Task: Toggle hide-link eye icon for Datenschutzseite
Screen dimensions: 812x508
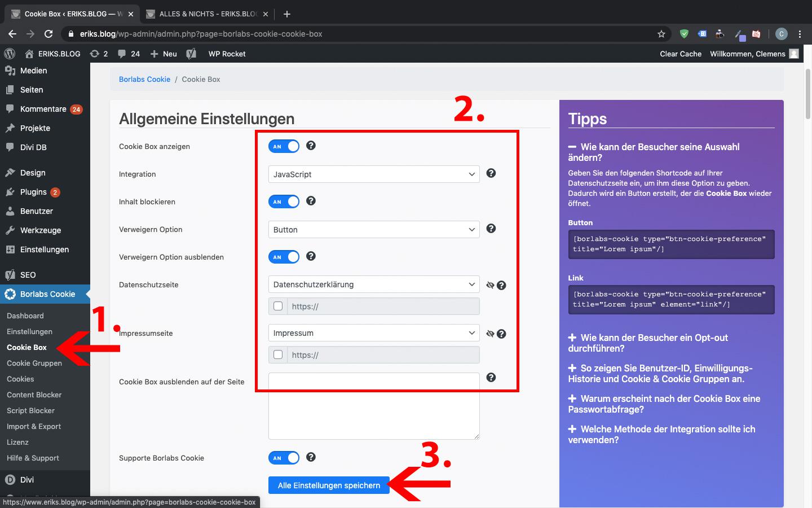Action: click(490, 286)
